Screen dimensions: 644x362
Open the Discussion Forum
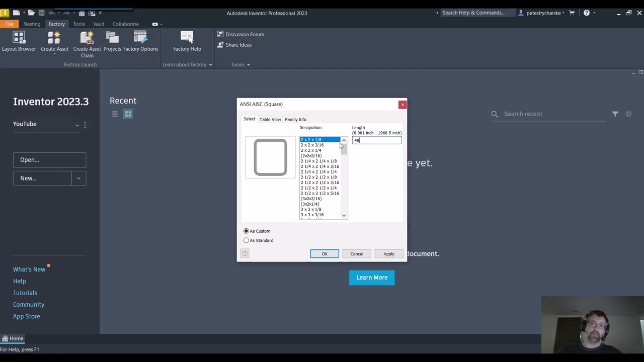click(x=240, y=34)
